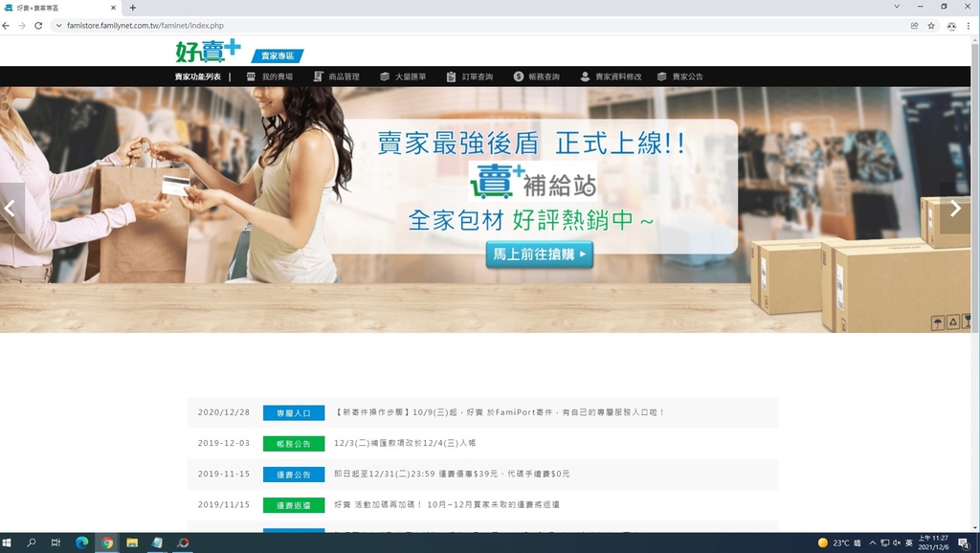980x553 pixels.
Task: Open the browser profile icon
Action: pos(951,26)
